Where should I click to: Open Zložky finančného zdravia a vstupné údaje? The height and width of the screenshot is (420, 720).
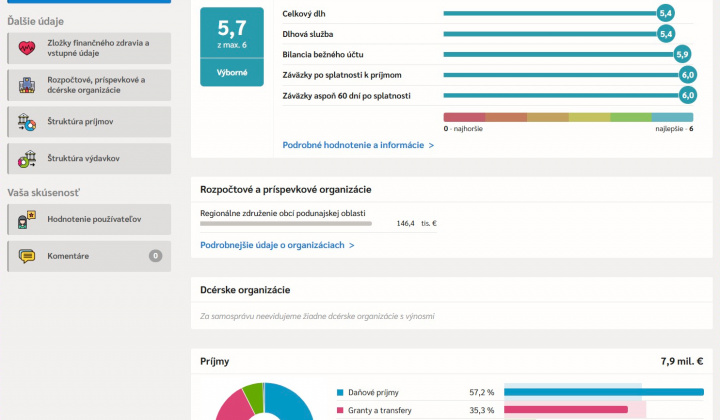(x=98, y=48)
